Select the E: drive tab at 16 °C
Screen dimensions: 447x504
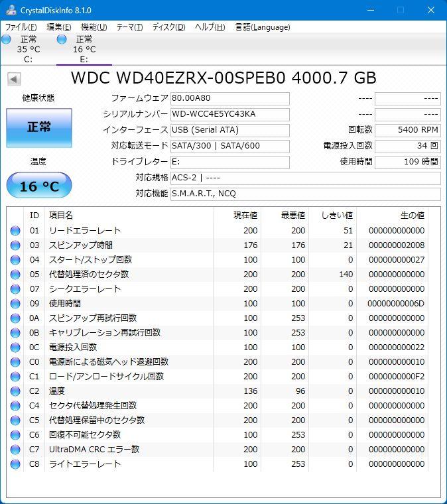tap(84, 49)
